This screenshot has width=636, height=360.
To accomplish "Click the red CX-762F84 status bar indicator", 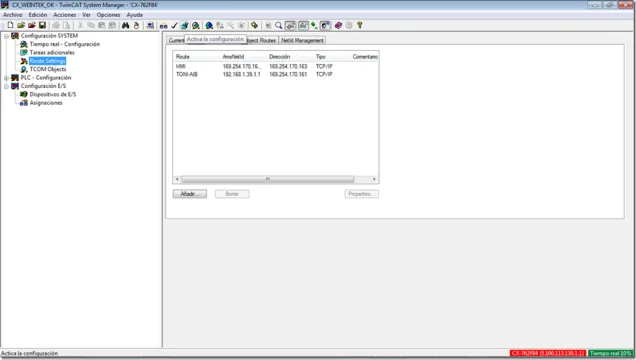I will pos(548,353).
